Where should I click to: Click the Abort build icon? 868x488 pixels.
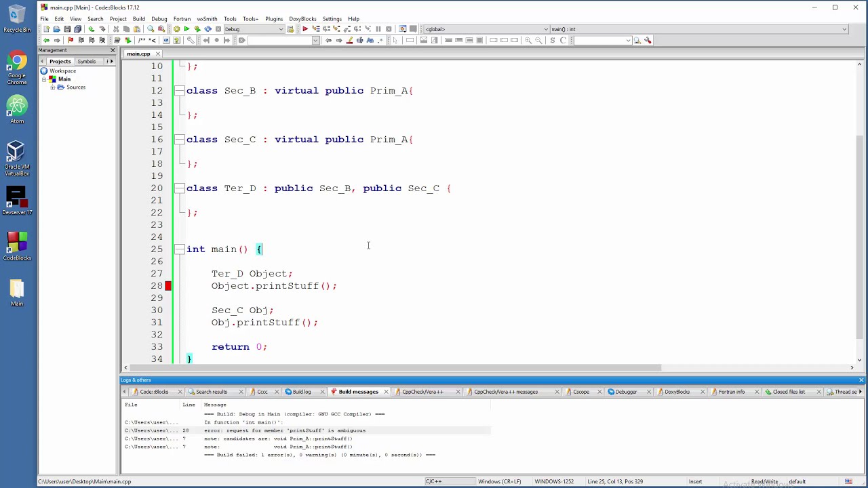click(x=218, y=29)
